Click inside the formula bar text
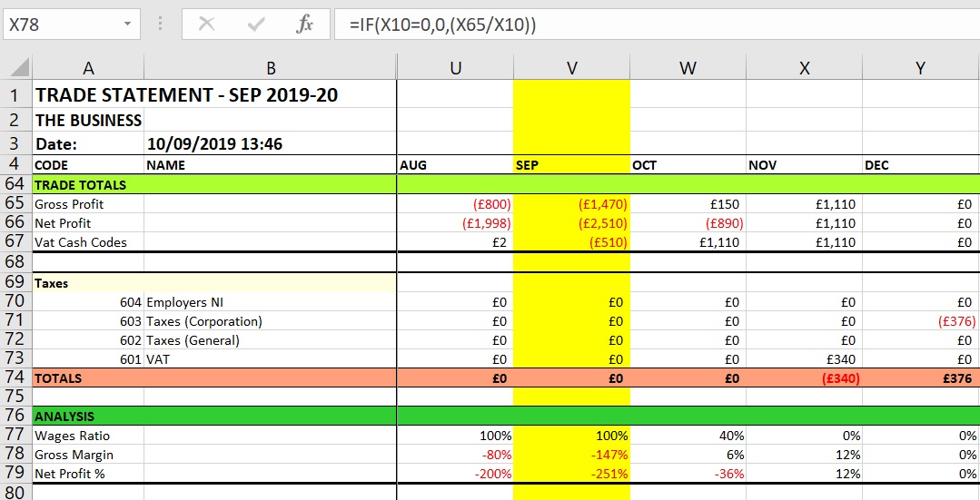This screenshot has width=980, height=500. click(x=636, y=25)
